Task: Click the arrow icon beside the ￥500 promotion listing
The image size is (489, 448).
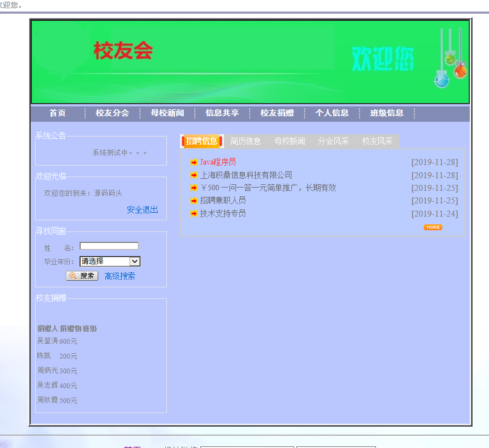Action: coord(193,188)
